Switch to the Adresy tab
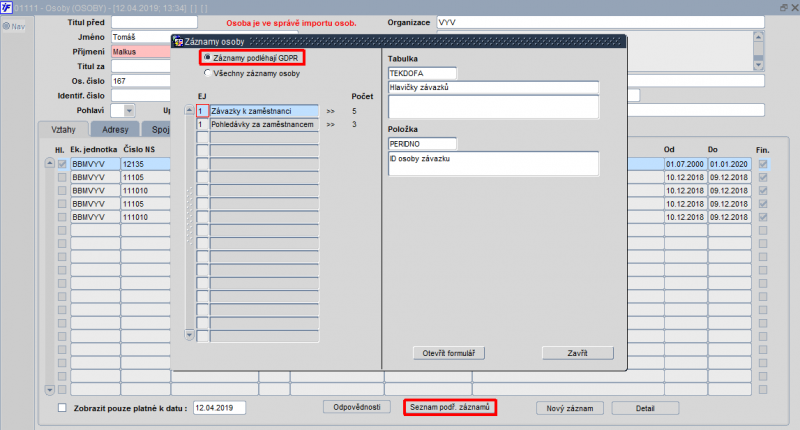This screenshot has height=430, width=800. [x=115, y=130]
